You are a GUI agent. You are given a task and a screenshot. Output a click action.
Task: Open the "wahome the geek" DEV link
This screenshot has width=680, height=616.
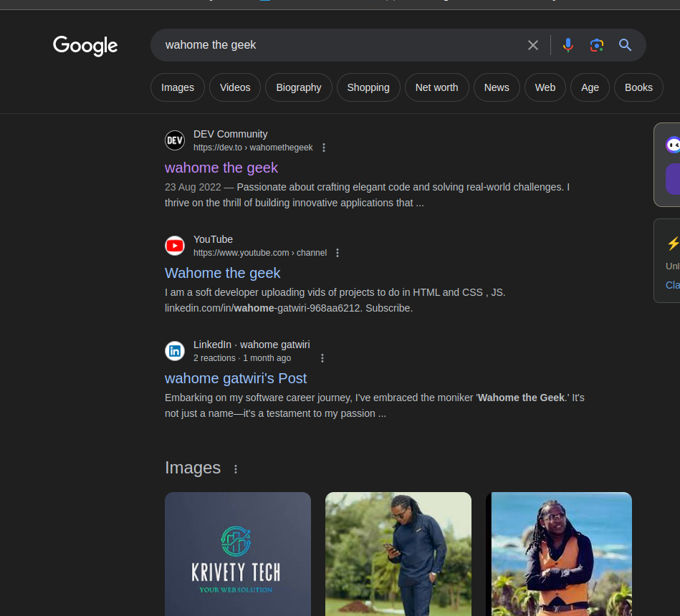(221, 168)
